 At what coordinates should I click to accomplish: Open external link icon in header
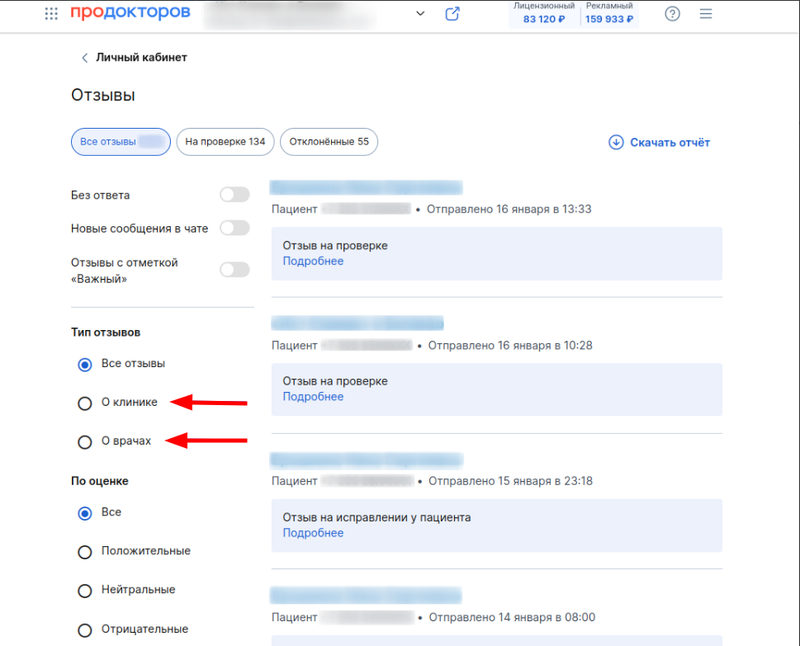[453, 14]
